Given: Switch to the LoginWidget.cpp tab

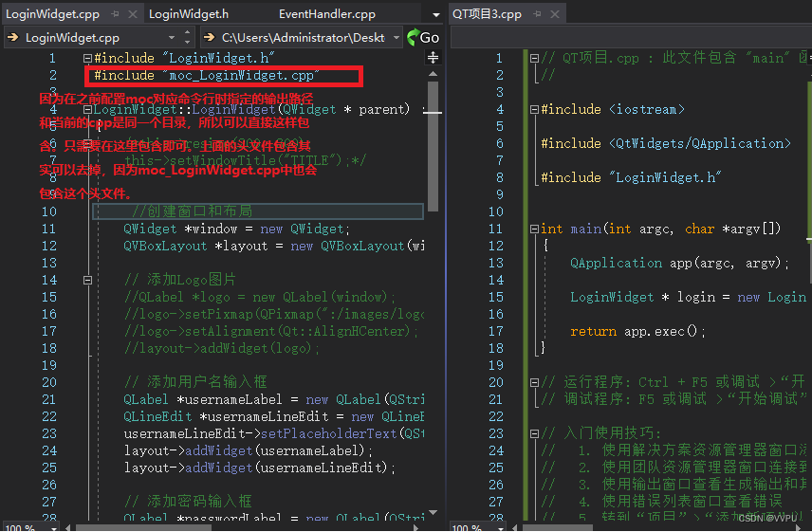Looking at the screenshot, I should [52, 14].
